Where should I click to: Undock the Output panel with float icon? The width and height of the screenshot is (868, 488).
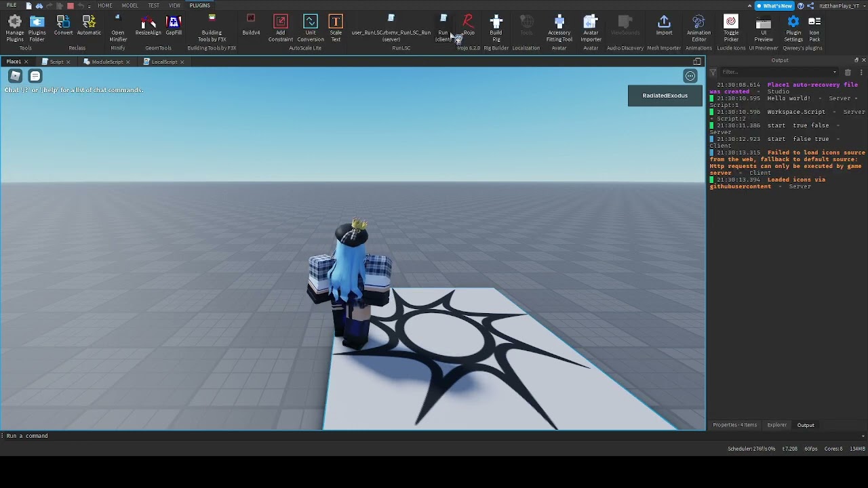(856, 60)
